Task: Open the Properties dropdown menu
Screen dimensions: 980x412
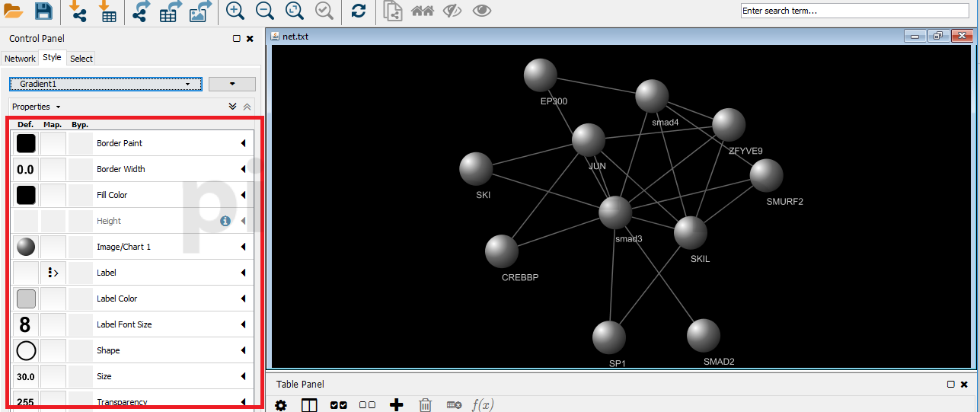Action: (x=36, y=107)
